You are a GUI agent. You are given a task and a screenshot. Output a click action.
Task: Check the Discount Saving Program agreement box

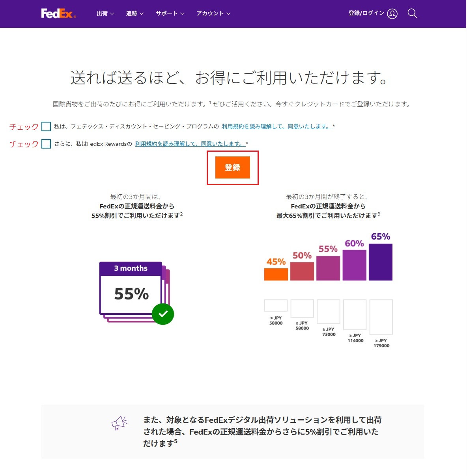(46, 126)
